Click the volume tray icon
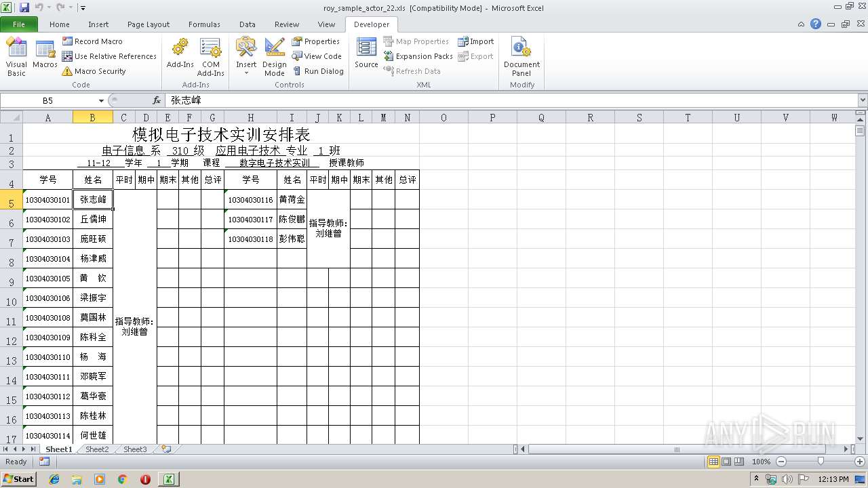868x488 pixels. pyautogui.click(x=787, y=479)
